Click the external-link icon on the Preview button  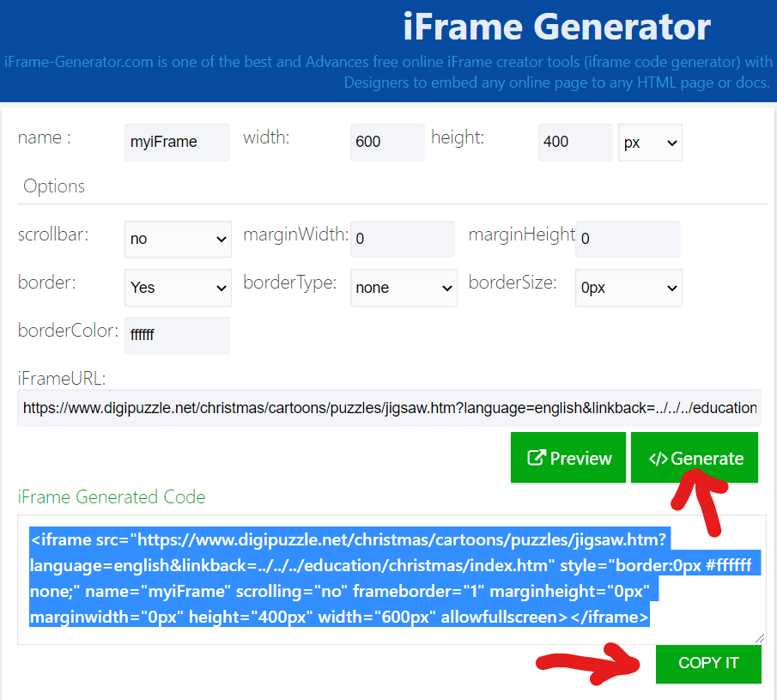coord(536,458)
